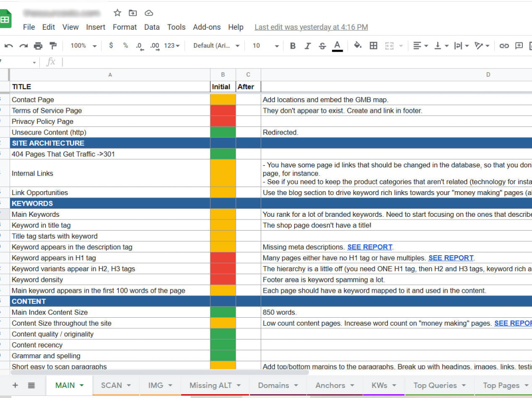Format as percent icon
This screenshot has width=532, height=398.
(x=126, y=45)
